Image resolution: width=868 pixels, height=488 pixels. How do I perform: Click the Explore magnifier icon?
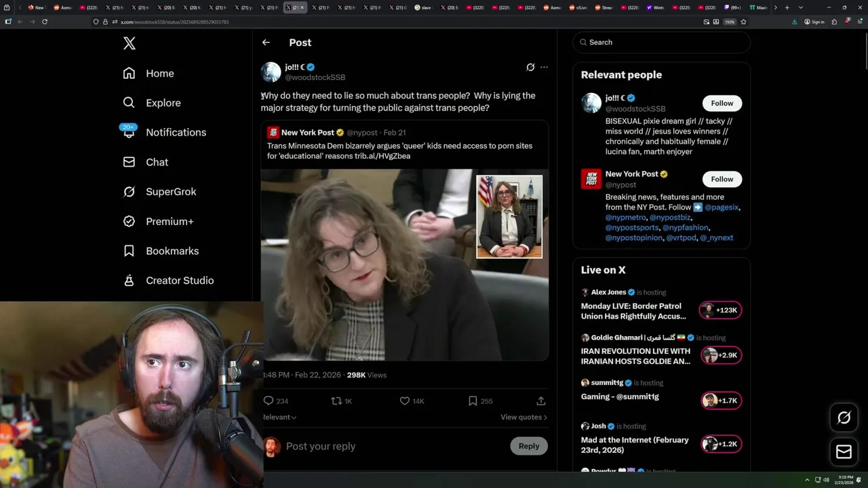[129, 103]
